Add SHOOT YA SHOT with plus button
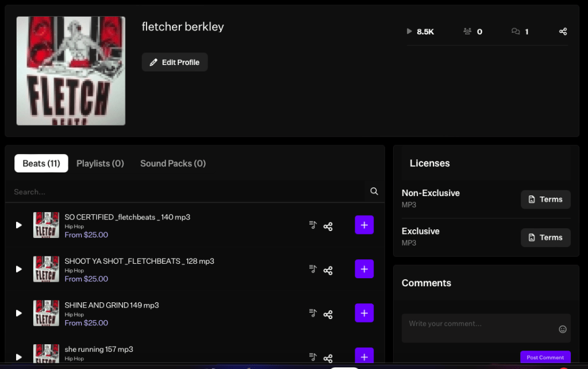588x369 pixels. pyautogui.click(x=364, y=269)
